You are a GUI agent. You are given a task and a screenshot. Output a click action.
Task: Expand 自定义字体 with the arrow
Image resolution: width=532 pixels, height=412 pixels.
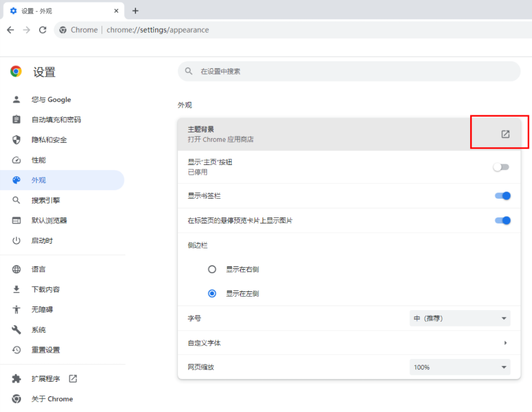click(x=505, y=343)
